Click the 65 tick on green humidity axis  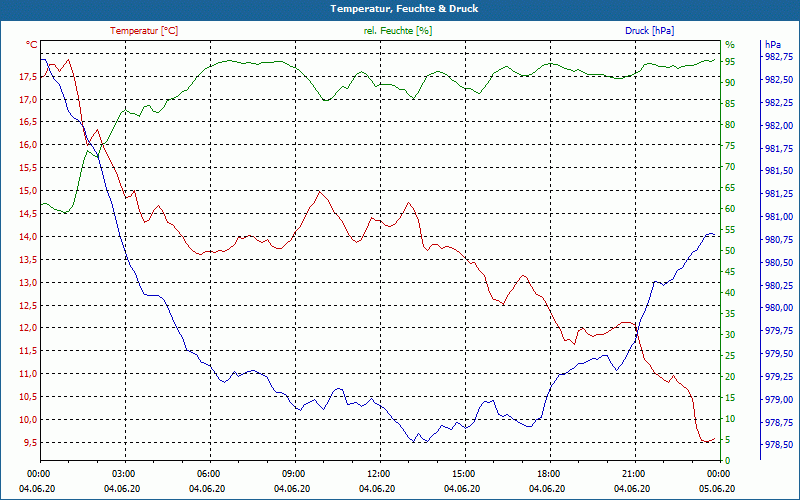click(x=730, y=188)
